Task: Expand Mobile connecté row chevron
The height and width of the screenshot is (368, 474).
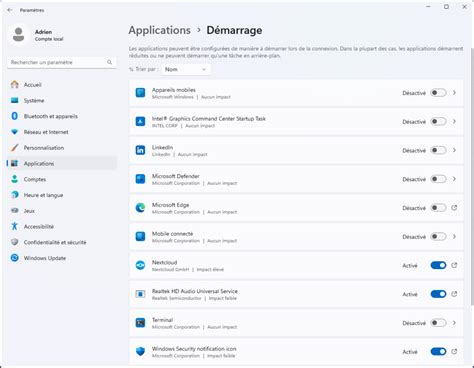Action: click(x=454, y=236)
